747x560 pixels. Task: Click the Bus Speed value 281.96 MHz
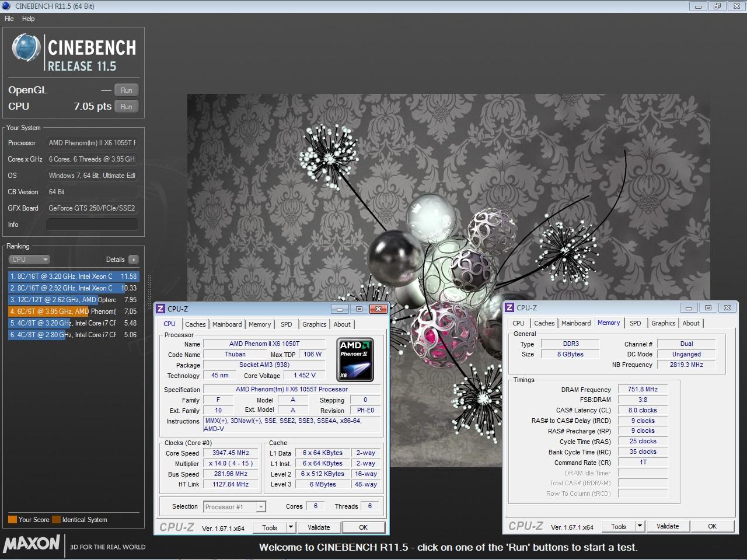231,474
